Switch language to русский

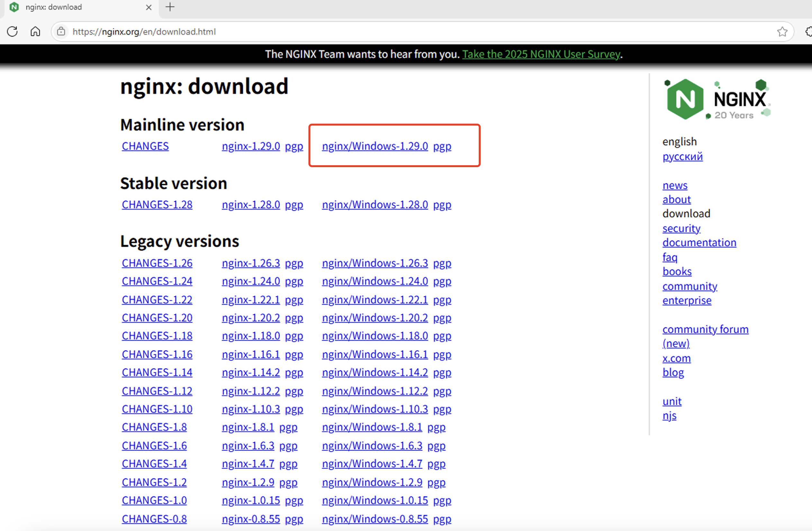point(682,157)
